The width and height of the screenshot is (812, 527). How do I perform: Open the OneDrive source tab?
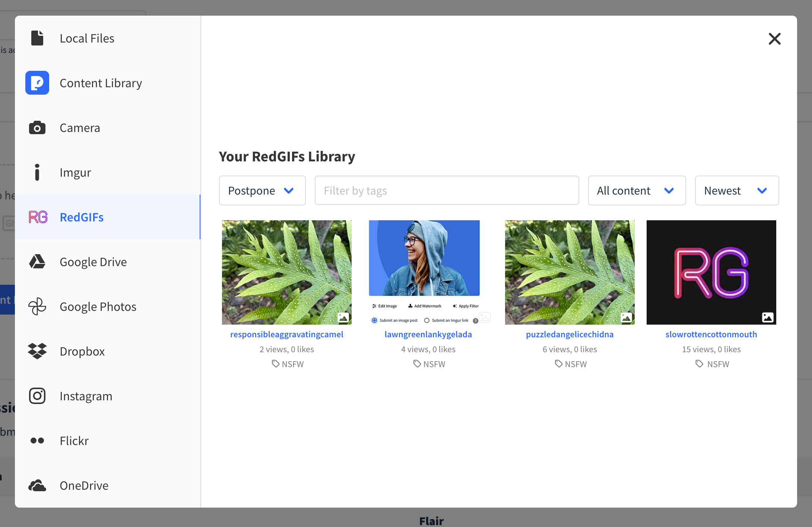[x=108, y=485]
